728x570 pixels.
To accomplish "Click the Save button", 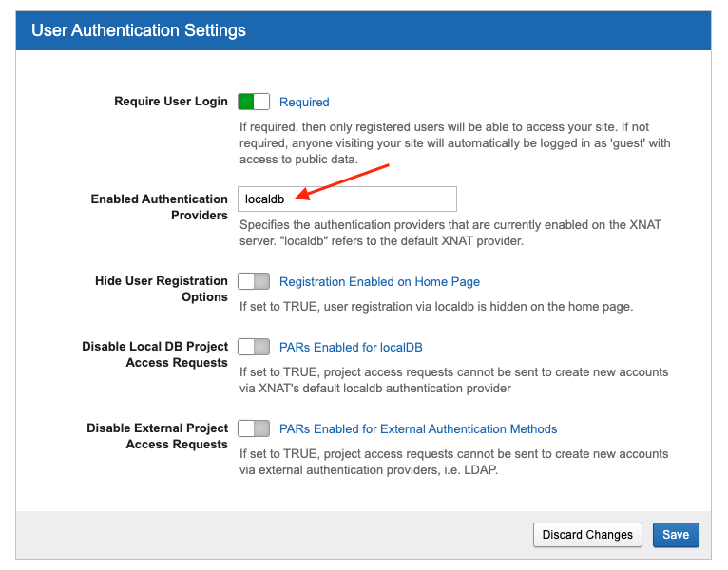I will [676, 535].
